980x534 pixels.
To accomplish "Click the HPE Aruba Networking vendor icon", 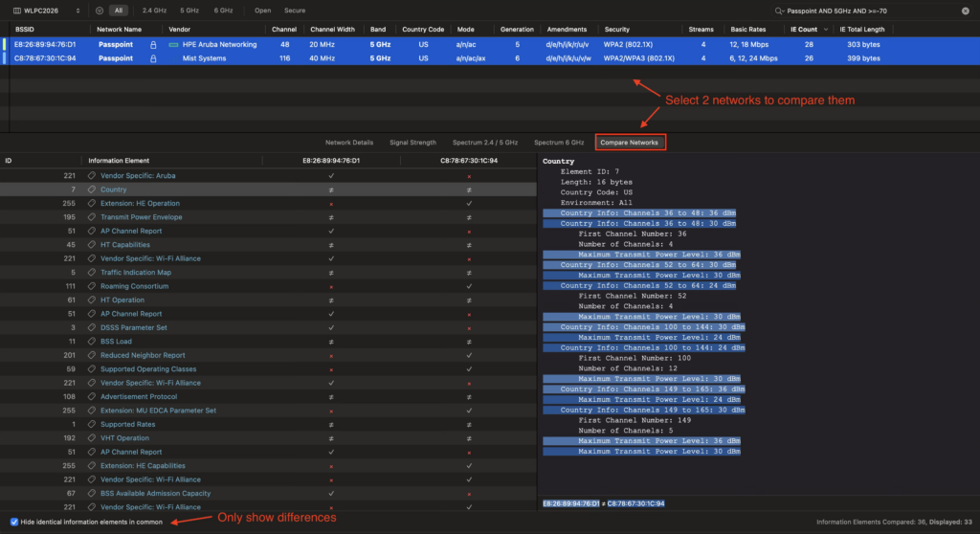I will (x=173, y=45).
